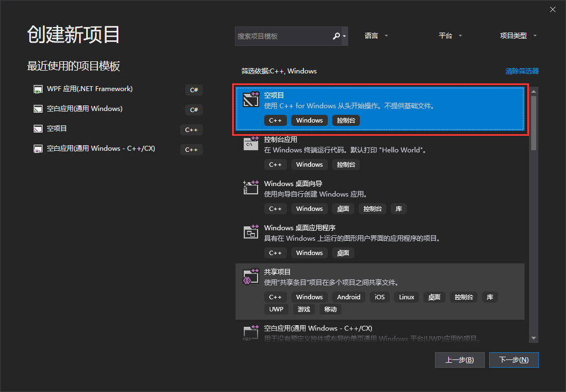Select 空白应用(通用 Windows - C++/CX) in results list
Image resolution: width=566 pixels, height=392 pixels.
(380, 331)
